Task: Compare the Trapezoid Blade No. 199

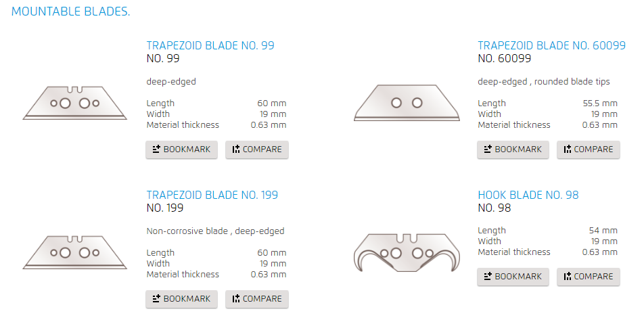Action: click(x=257, y=299)
